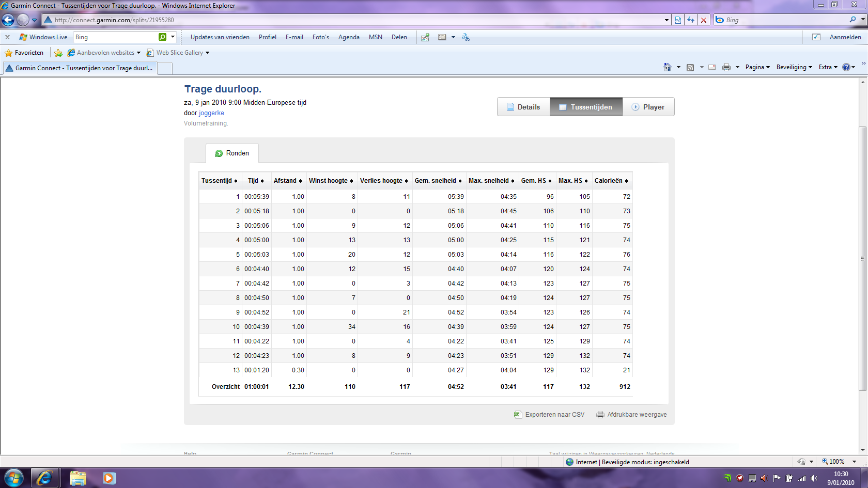
Task: Click the Read mail icon
Action: click(x=712, y=67)
